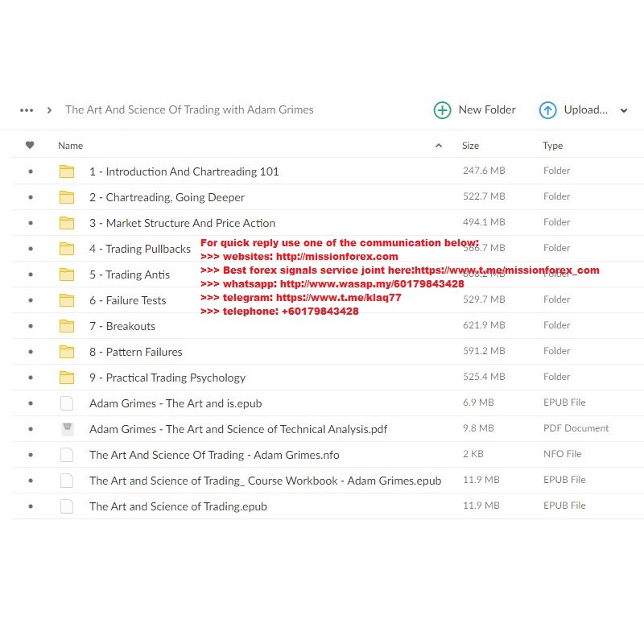Click the heart favorites column icon

(x=30, y=146)
